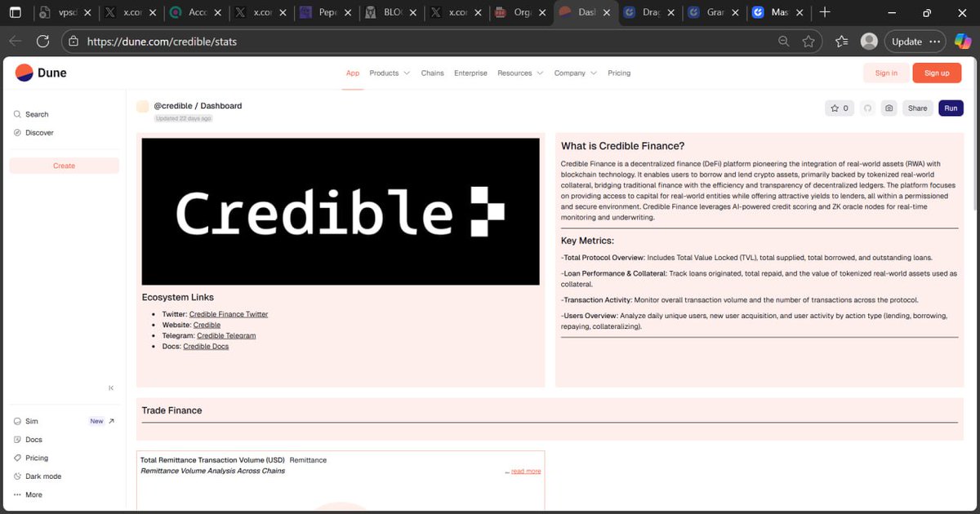Expand the Resources dropdown menu
Viewport: 980px width, 514px height.
pos(520,73)
